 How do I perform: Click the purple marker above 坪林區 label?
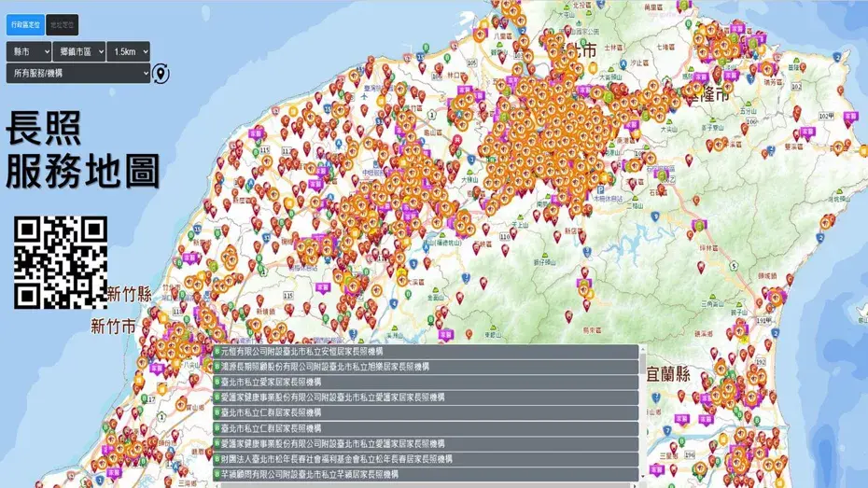(699, 226)
